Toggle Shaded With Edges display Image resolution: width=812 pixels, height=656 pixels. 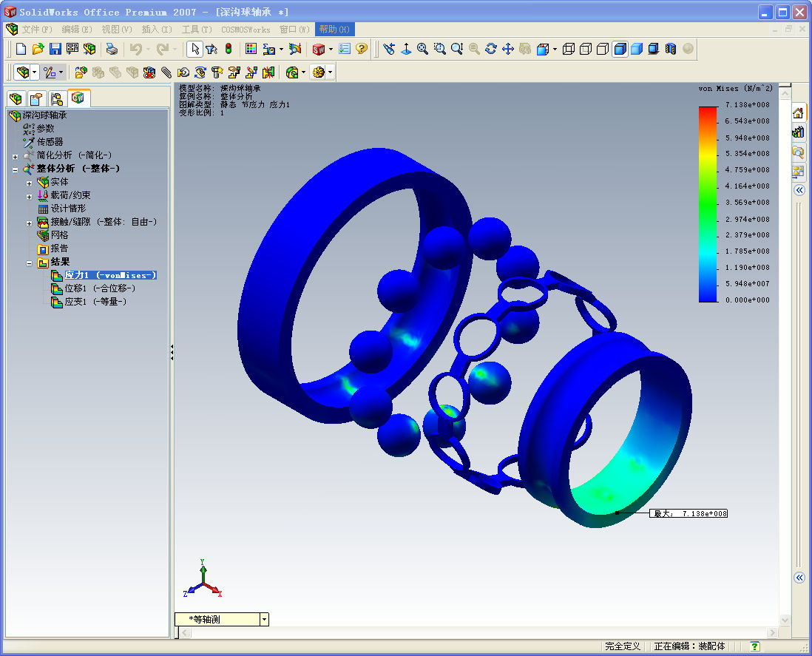(x=620, y=50)
